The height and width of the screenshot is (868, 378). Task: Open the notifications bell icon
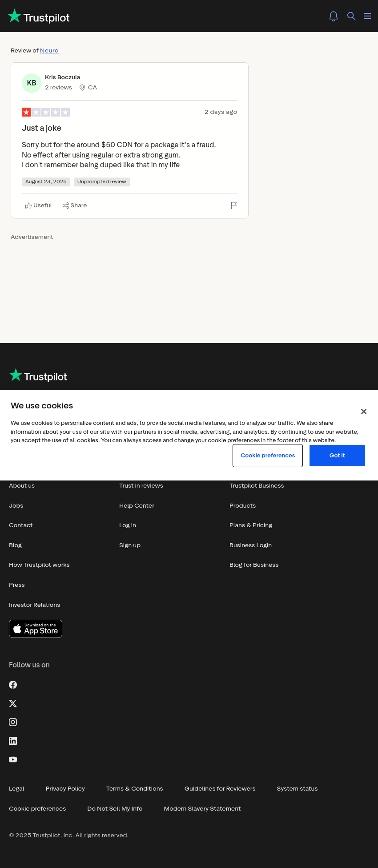click(x=334, y=16)
